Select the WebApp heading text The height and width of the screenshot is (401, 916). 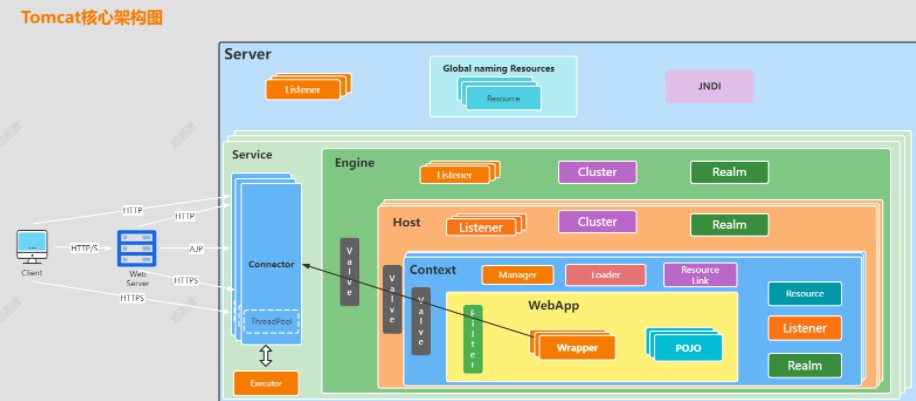pos(553,305)
